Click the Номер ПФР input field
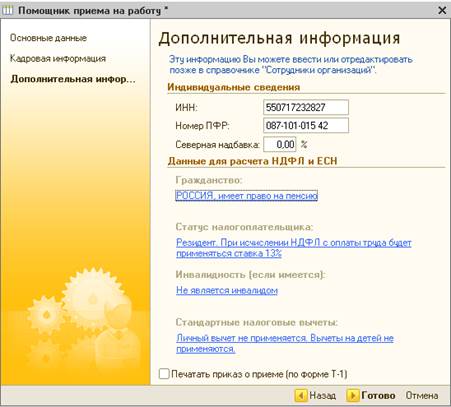 (306, 125)
